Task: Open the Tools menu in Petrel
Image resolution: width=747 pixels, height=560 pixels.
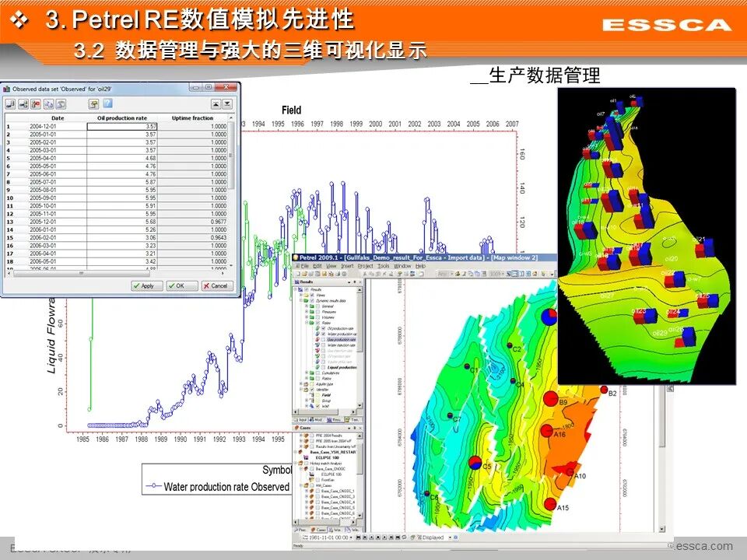Action: (x=384, y=266)
